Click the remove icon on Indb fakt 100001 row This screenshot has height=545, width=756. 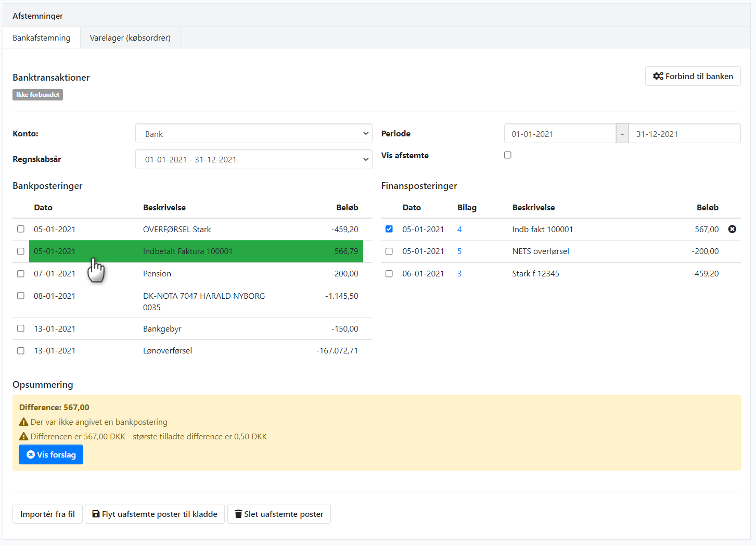pos(732,229)
